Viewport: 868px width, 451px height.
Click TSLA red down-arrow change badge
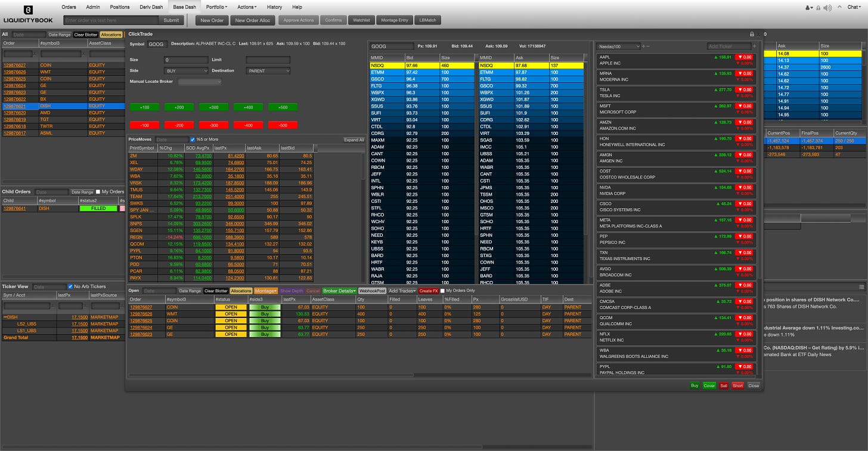pos(743,89)
